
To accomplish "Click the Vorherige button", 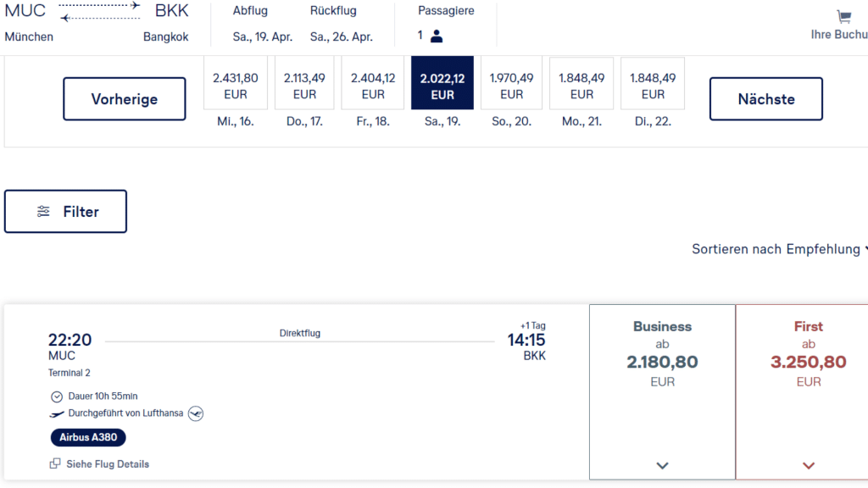I will coord(125,99).
